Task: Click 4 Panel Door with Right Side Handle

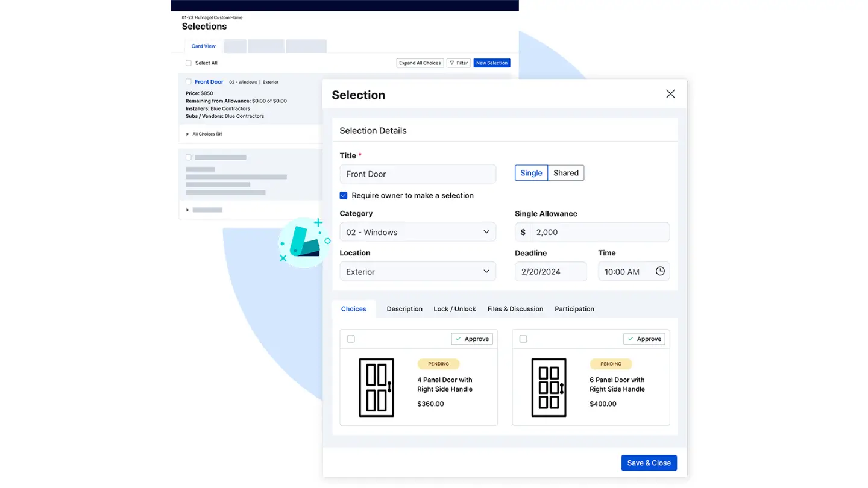Action: [x=445, y=384]
